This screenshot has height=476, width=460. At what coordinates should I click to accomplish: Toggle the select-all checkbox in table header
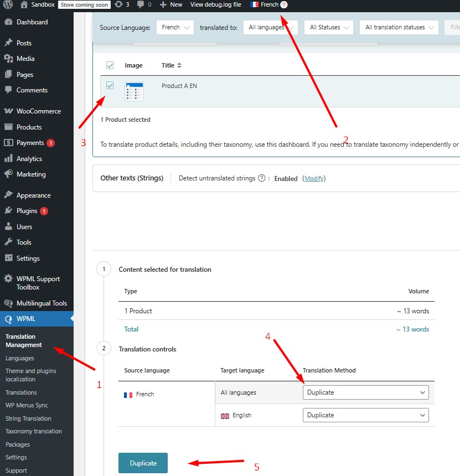110,65
